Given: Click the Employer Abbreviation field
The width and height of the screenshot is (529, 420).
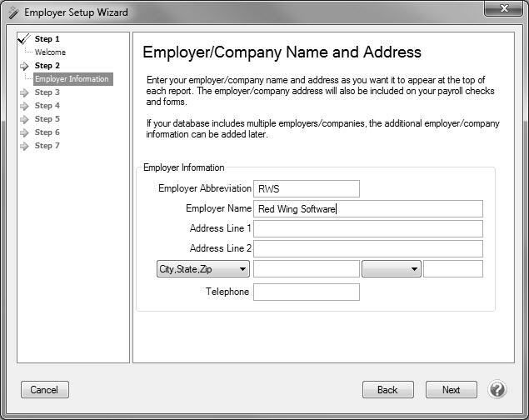Looking at the screenshot, I should click(307, 189).
